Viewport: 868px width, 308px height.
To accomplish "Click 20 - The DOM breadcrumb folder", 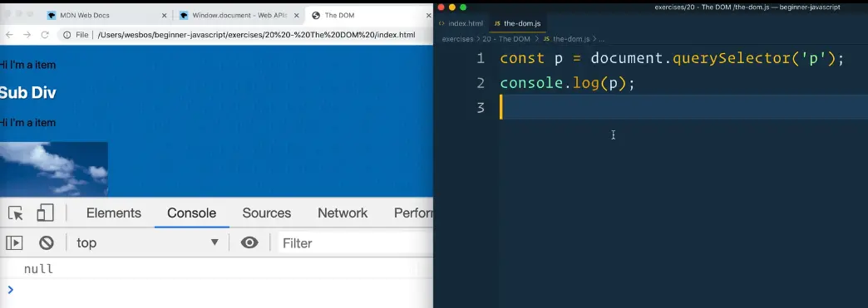I will coord(506,39).
